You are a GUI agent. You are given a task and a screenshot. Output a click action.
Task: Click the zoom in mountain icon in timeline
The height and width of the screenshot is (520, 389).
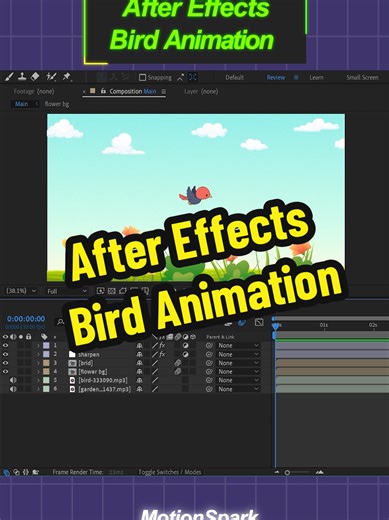319,472
